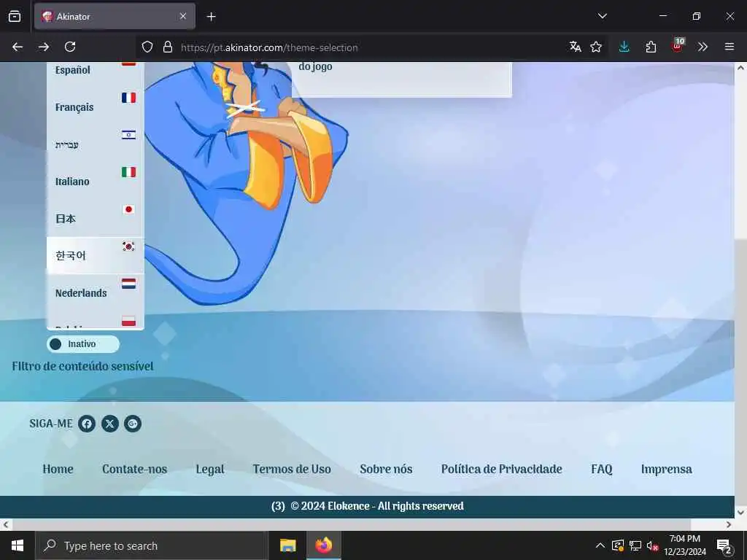Open Política de Privacidade link

click(x=502, y=469)
